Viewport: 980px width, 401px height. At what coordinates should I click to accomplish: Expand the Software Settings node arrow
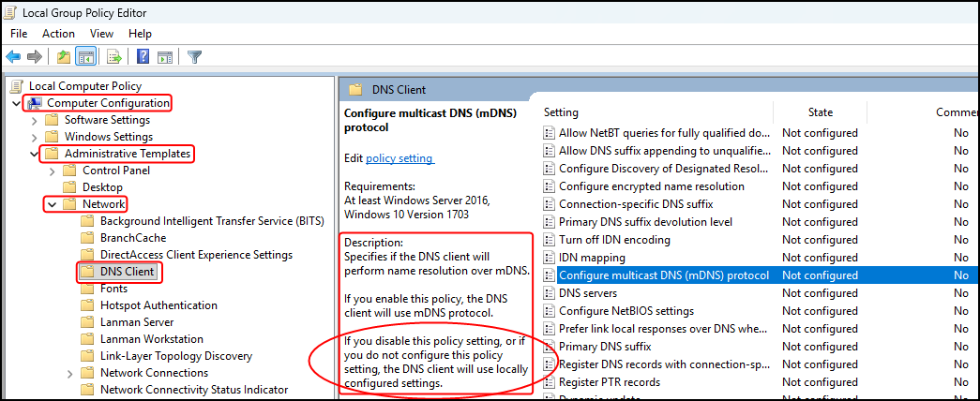tap(35, 120)
